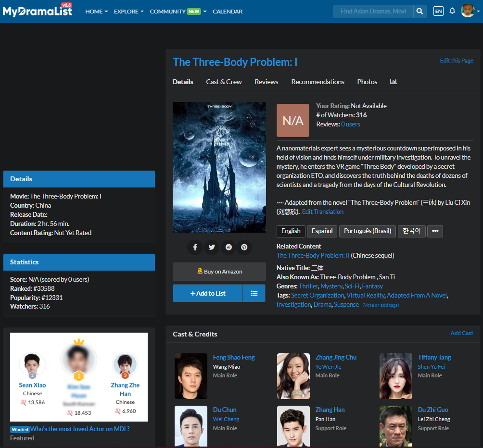Expand the HOME dropdown menu

96,12
